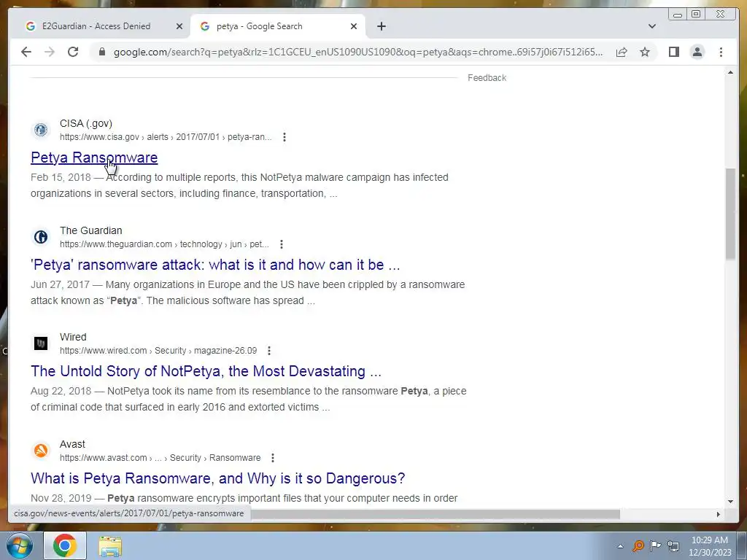Click The Guardian site name
Screen dimensions: 747x560
(x=91, y=230)
